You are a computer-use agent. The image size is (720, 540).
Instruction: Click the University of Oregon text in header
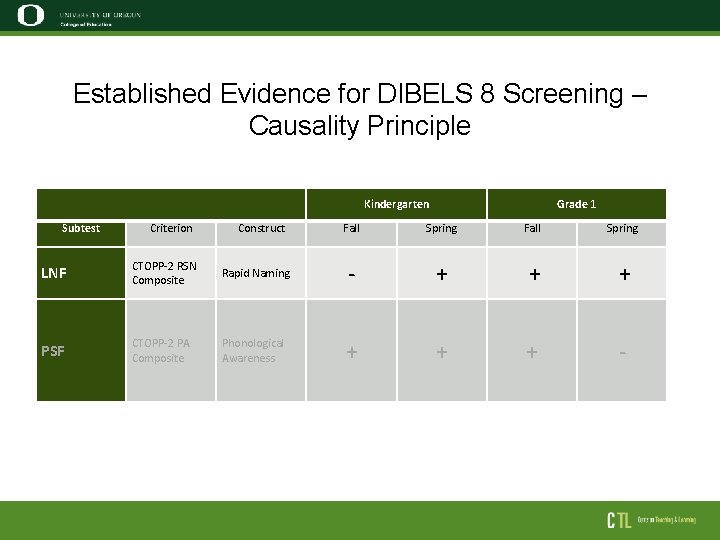(x=100, y=15)
